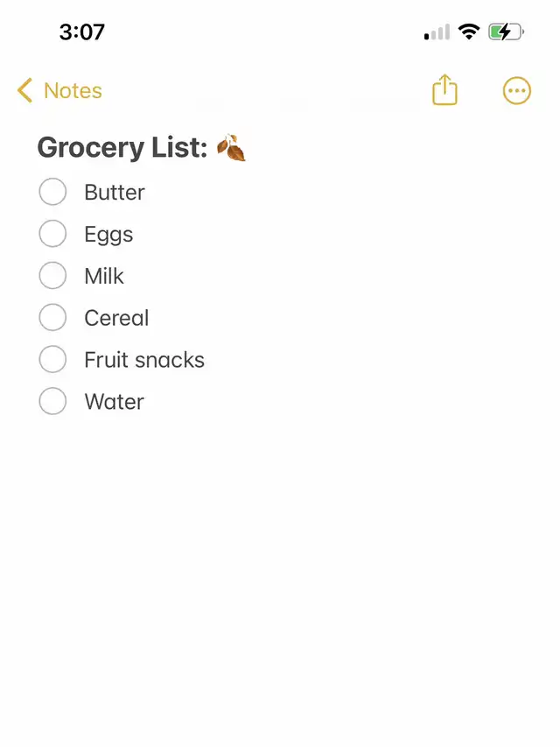The image size is (560, 747).
Task: Tap the Wi-Fi status icon
Action: tap(469, 32)
